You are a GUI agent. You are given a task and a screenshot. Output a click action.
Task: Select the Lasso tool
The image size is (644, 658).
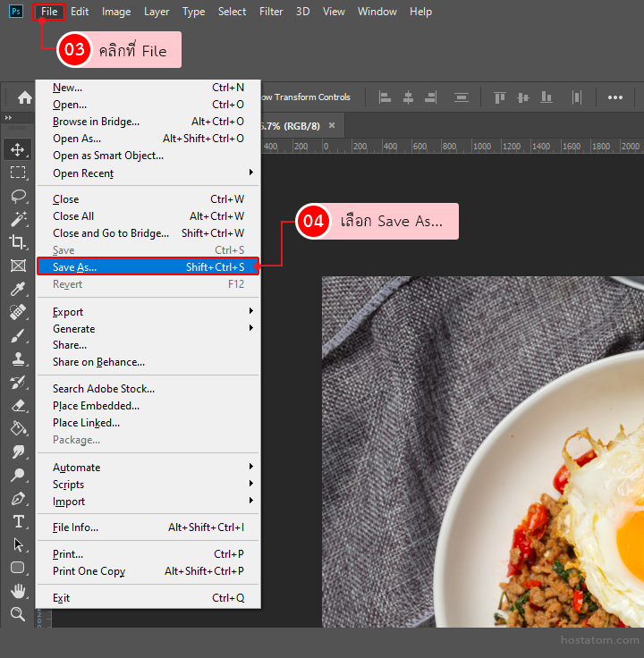click(18, 196)
